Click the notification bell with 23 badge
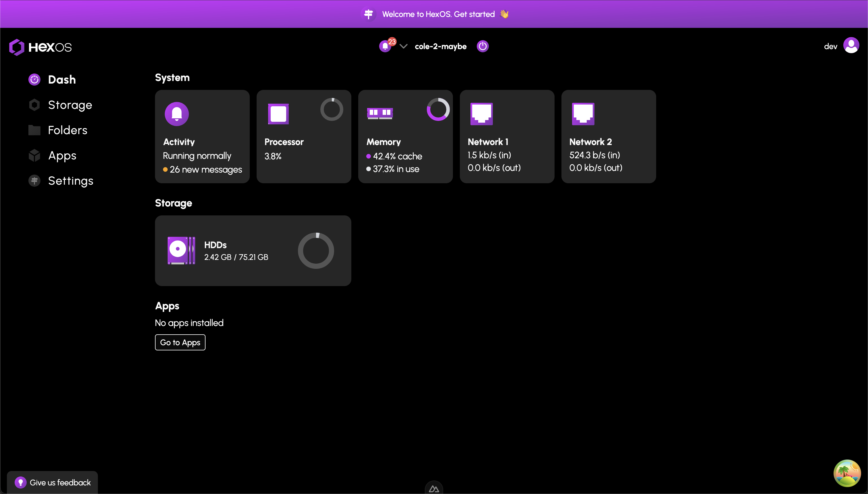868x494 pixels. 386,46
